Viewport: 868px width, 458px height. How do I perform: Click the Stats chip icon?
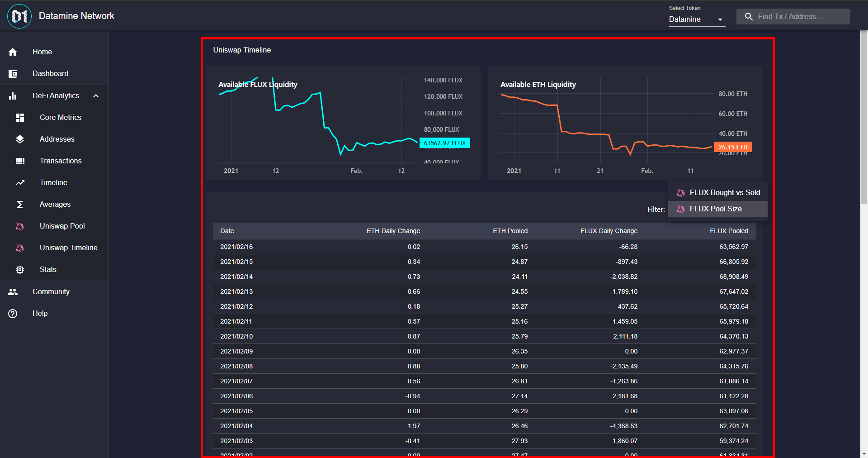point(20,270)
